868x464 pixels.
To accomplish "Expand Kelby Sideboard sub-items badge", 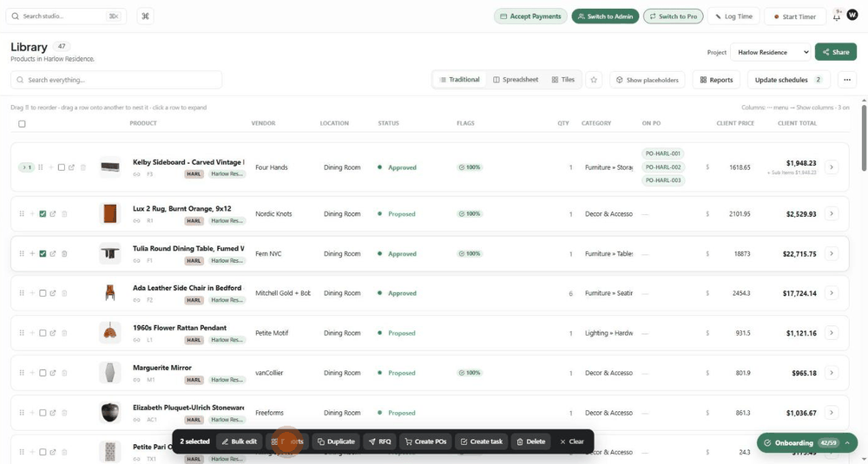I will click(26, 167).
